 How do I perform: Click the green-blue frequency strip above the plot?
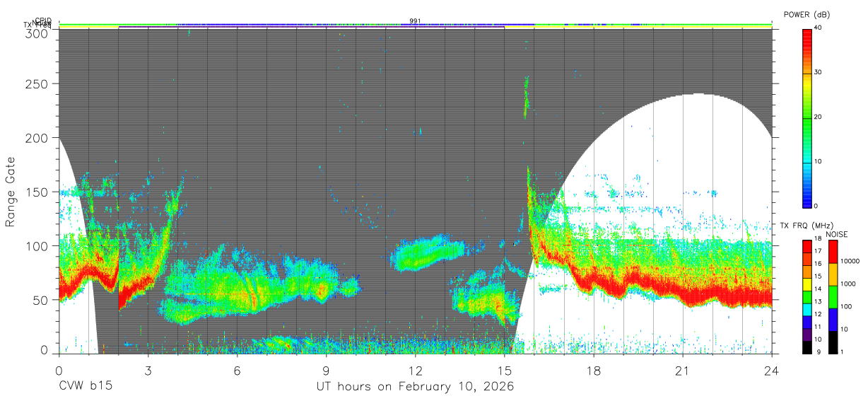click(x=415, y=26)
